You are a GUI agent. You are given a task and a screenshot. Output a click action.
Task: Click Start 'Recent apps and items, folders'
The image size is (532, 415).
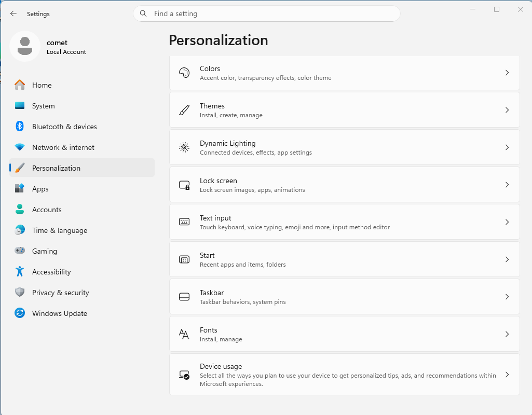point(242,265)
